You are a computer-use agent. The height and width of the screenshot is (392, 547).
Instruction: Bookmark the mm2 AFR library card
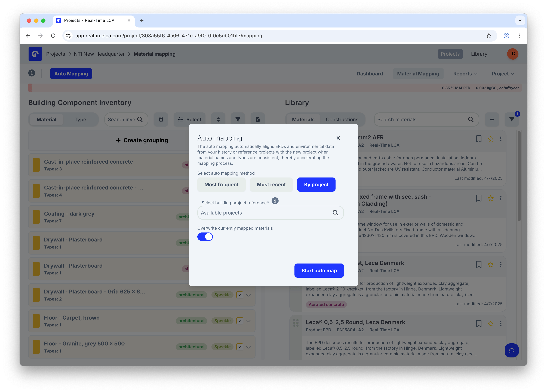click(478, 139)
